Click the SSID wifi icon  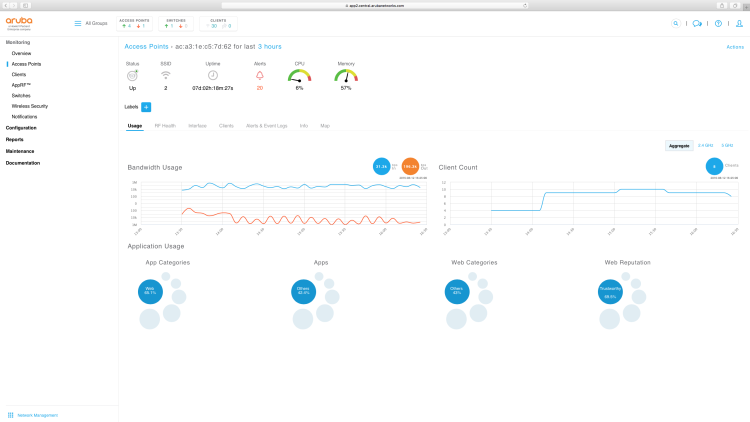(166, 75)
